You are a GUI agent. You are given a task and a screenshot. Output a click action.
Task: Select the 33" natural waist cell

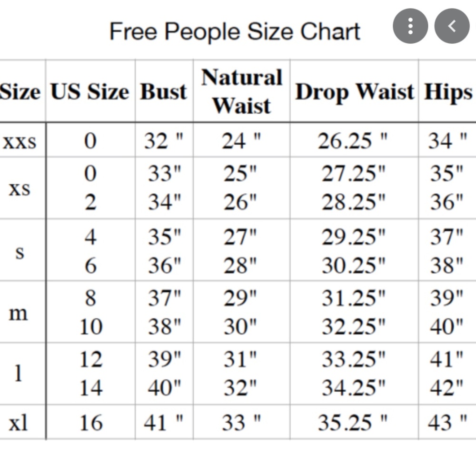click(241, 423)
